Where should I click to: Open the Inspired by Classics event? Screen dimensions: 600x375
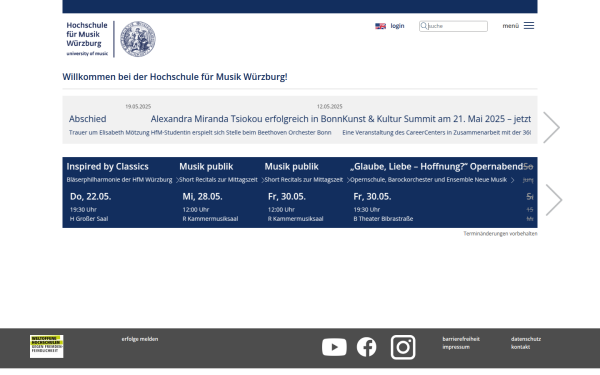[x=108, y=167]
